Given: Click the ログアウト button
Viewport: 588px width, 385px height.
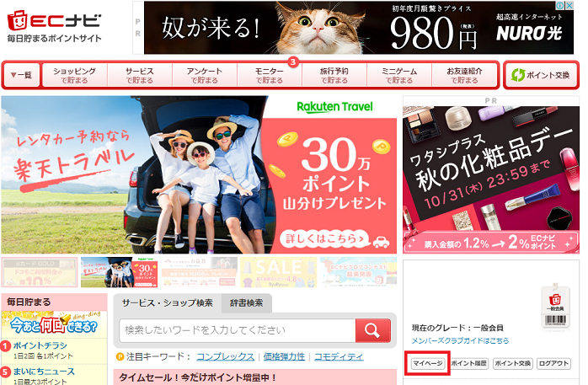Looking at the screenshot, I should click(553, 363).
